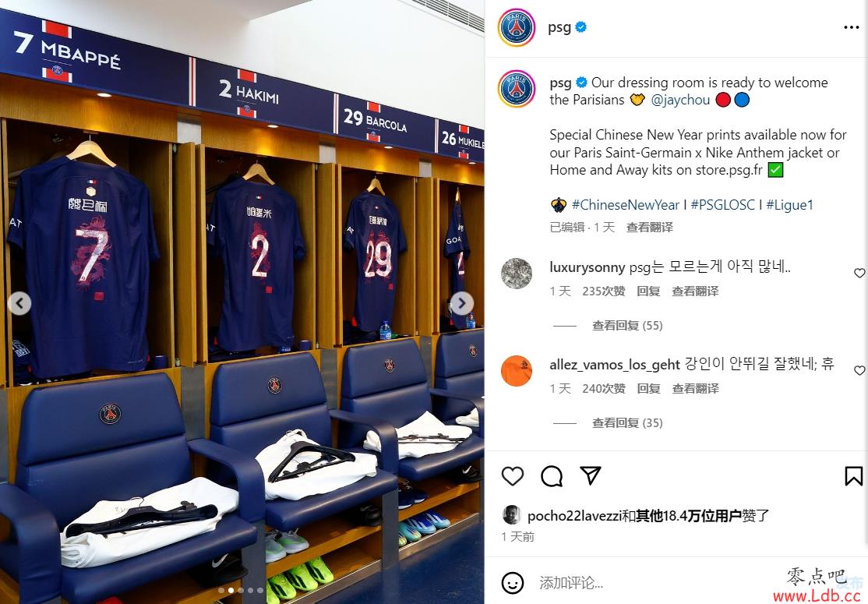
Task: Like luxurysonny's comment heart
Action: [x=859, y=273]
